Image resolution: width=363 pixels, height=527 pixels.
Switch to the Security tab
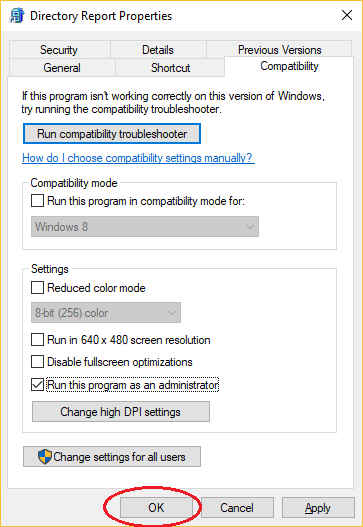coord(59,49)
